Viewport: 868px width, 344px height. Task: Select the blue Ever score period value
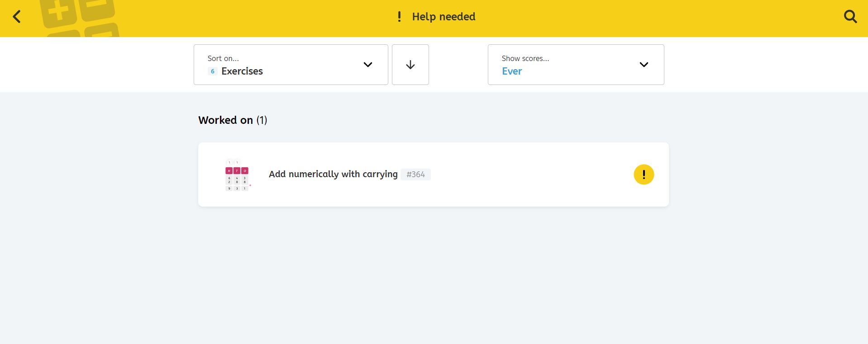point(512,71)
